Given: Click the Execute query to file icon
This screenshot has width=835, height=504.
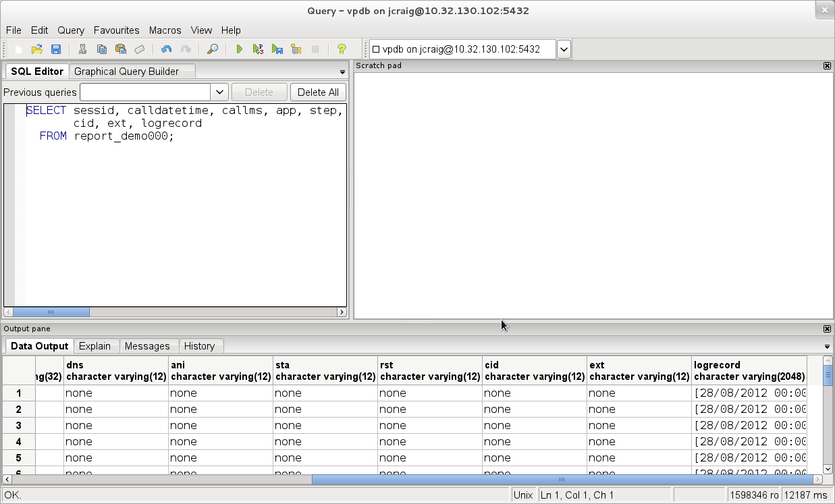Looking at the screenshot, I should 277,49.
